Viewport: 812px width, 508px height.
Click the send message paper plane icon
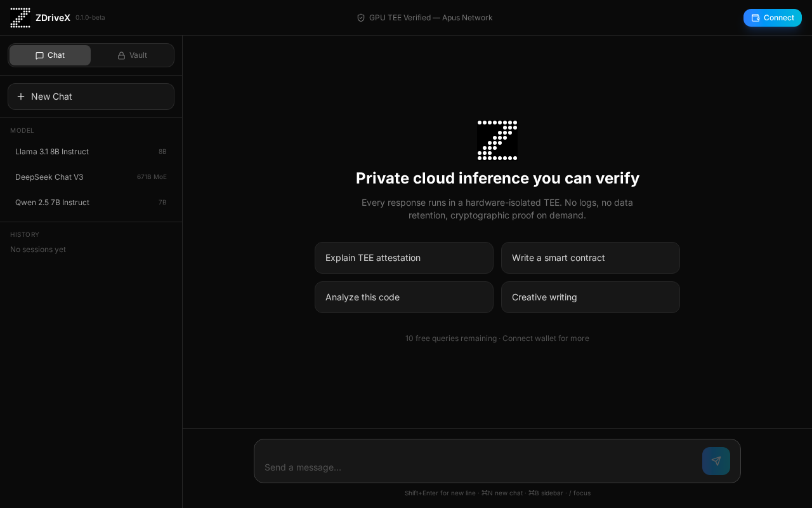(x=716, y=461)
